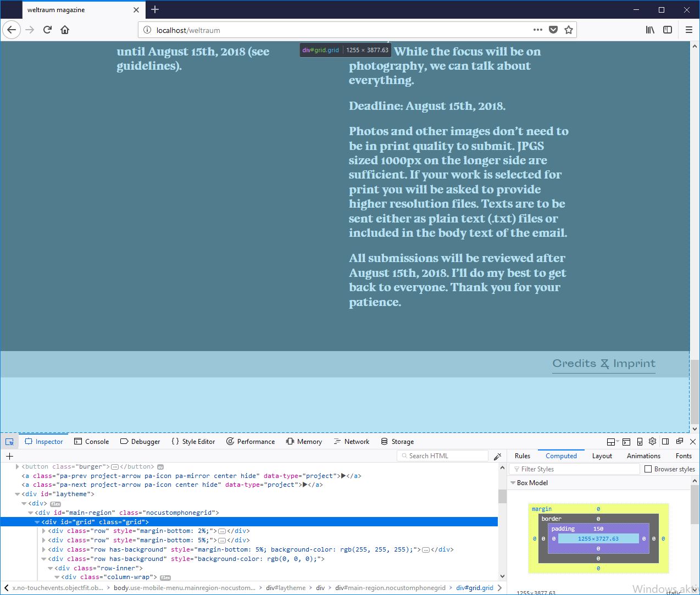Toggle the split console icon
This screenshot has height=595, width=700.
pos(626,442)
